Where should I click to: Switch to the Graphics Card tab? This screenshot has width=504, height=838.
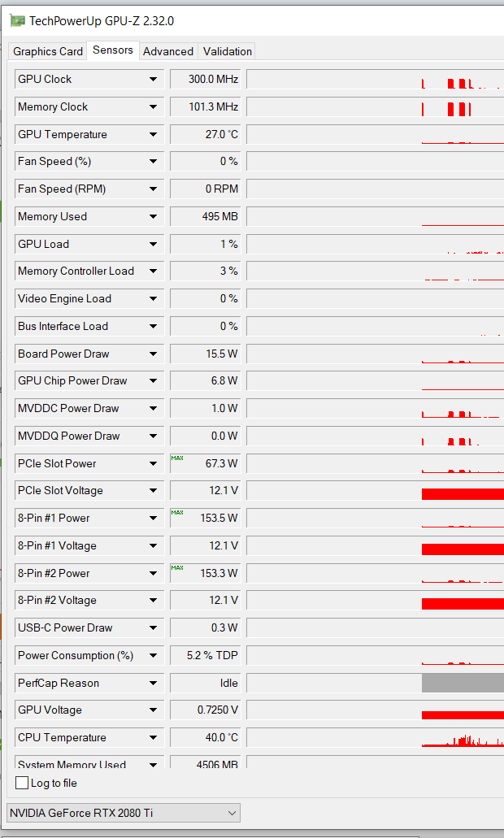(x=48, y=51)
